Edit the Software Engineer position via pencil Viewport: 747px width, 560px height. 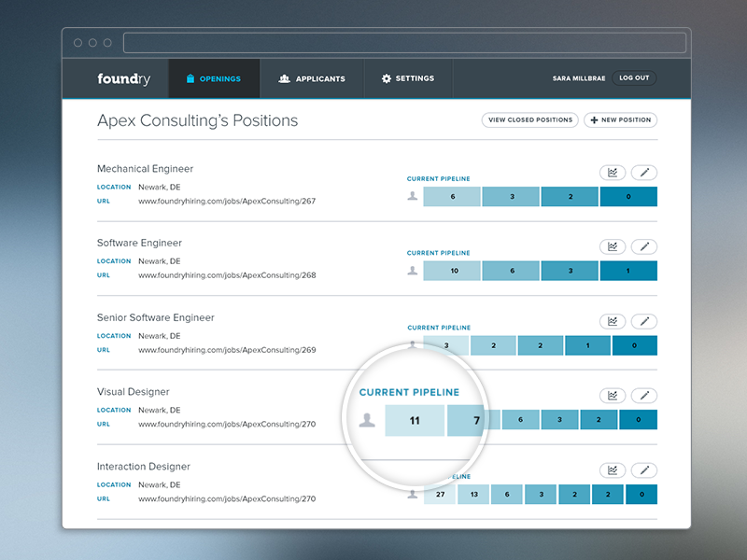[x=644, y=246]
